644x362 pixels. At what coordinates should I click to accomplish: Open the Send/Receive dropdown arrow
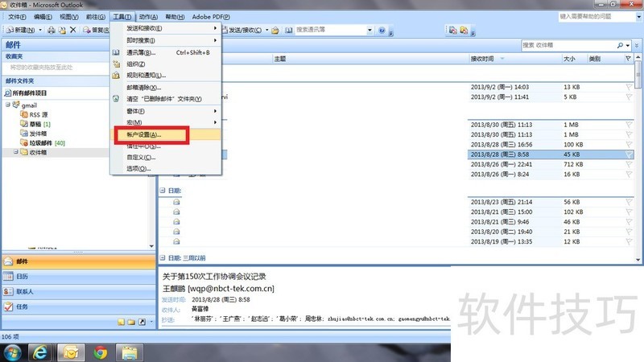(x=266, y=30)
